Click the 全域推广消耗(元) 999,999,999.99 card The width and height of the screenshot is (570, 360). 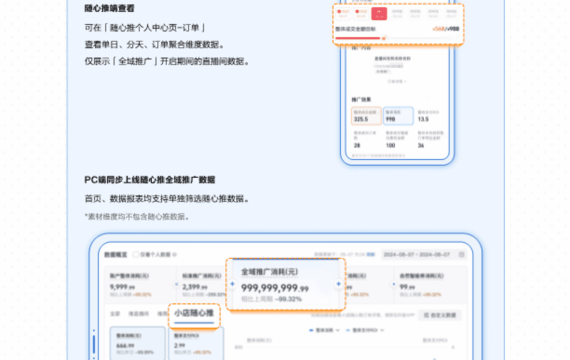(286, 285)
